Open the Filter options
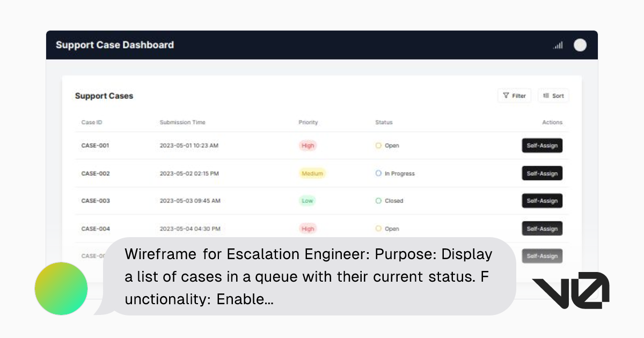This screenshot has width=644, height=338. click(514, 95)
